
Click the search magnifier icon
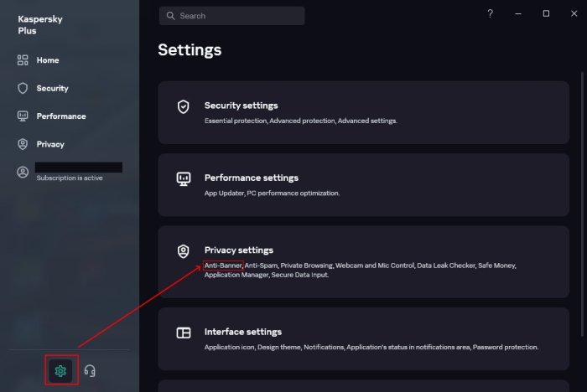click(170, 16)
